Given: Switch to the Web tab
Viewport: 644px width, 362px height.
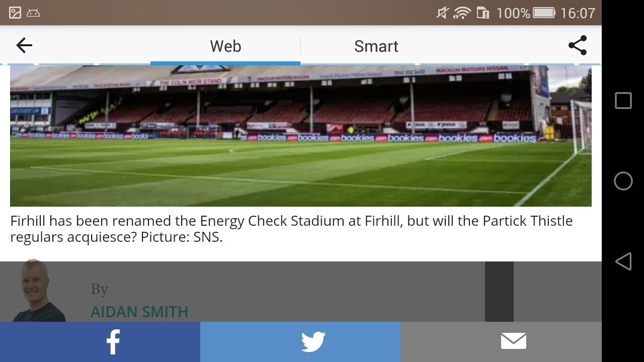Looking at the screenshot, I should (225, 46).
